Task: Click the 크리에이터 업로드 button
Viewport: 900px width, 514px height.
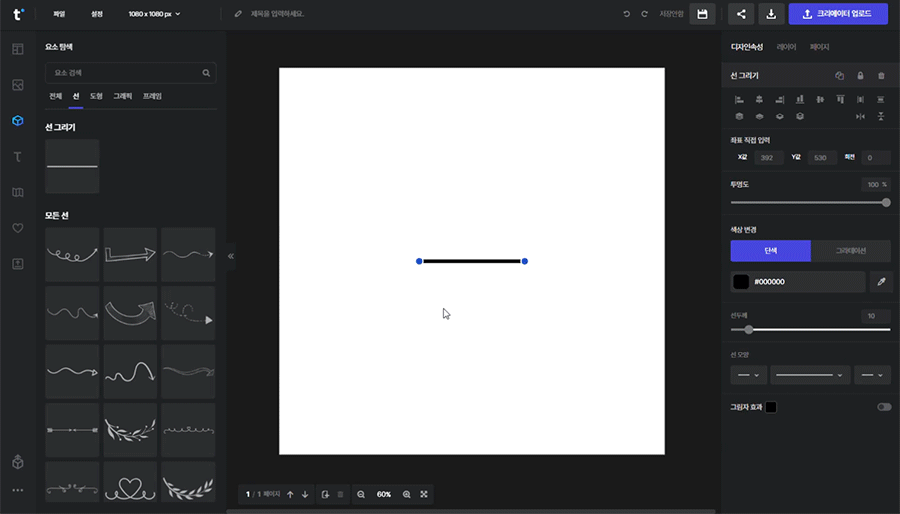Action: 838,14
